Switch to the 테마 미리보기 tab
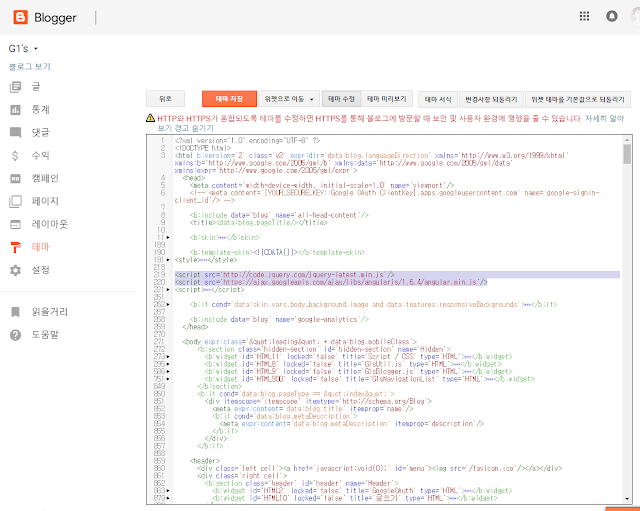 (x=387, y=99)
